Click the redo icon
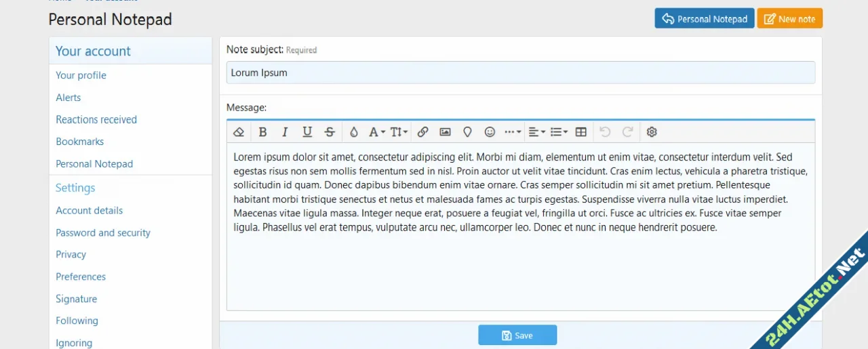 628,132
